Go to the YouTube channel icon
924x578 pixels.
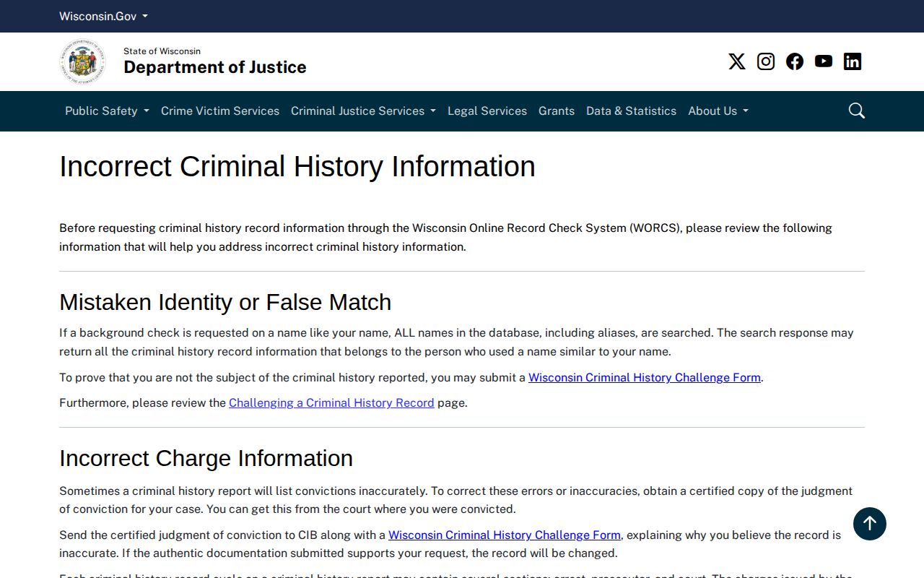tap(824, 61)
